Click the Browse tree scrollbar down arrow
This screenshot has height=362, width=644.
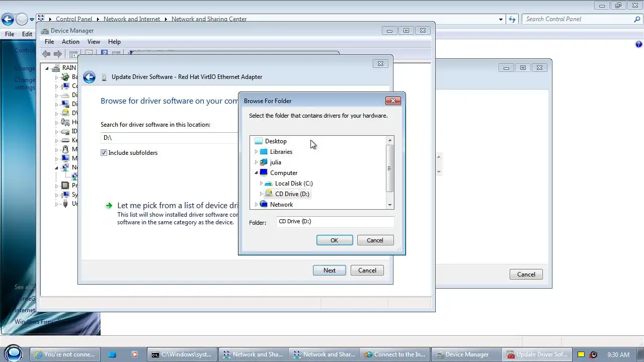pyautogui.click(x=389, y=205)
